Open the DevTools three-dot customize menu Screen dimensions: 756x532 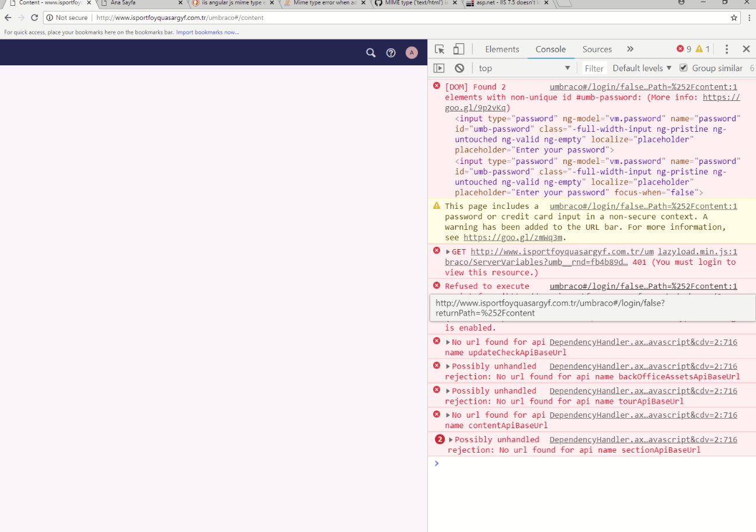click(726, 49)
